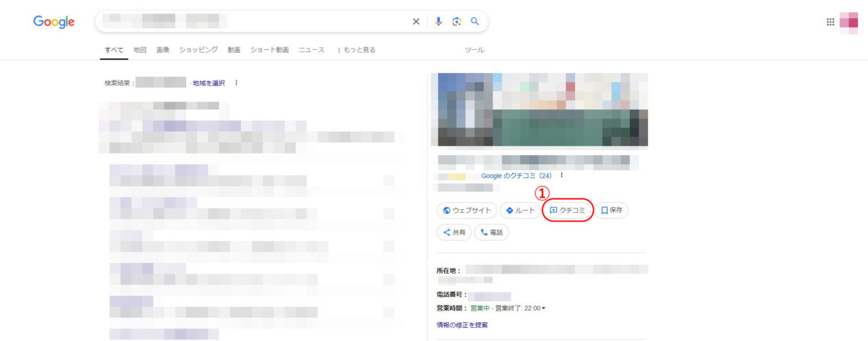Viewport: 868px width, 341px height.
Task: Open Google Lens image search
Action: [x=456, y=22]
